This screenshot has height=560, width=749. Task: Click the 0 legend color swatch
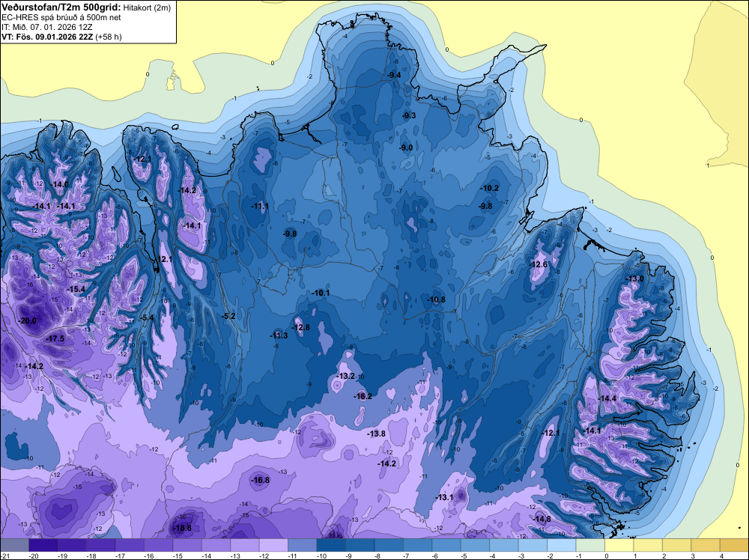click(619, 545)
